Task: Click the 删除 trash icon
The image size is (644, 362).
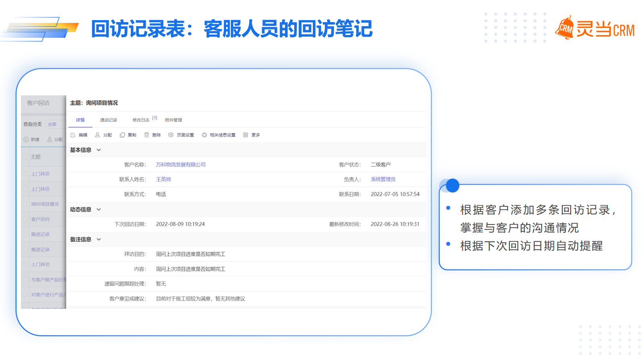Action: 147,135
